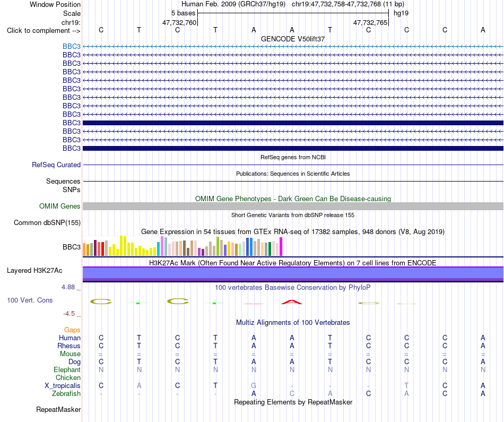Click the 'OMIM Genes' label
Image resolution: width=504 pixels, height=422 pixels.
point(59,206)
